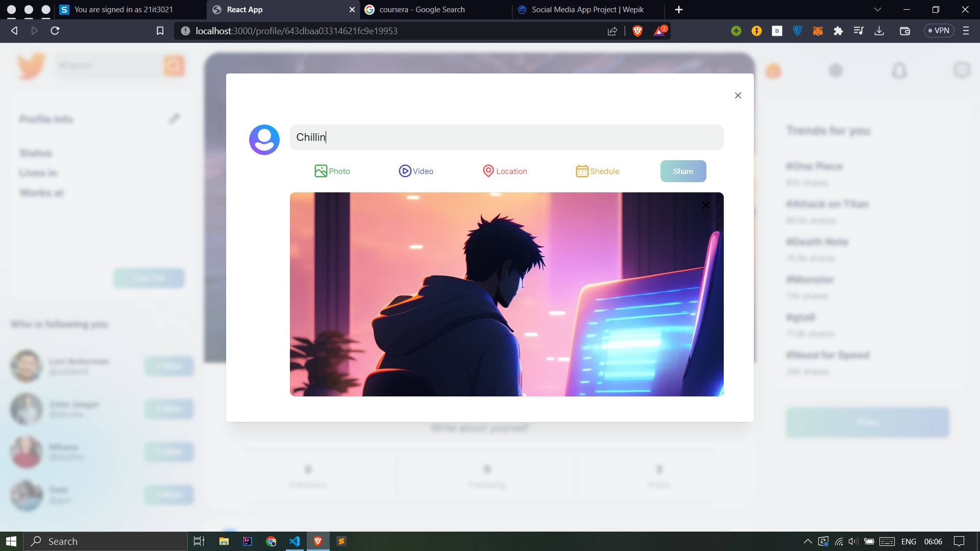Open the green plus extension icon
The width and height of the screenshot is (980, 551).
[736, 31]
